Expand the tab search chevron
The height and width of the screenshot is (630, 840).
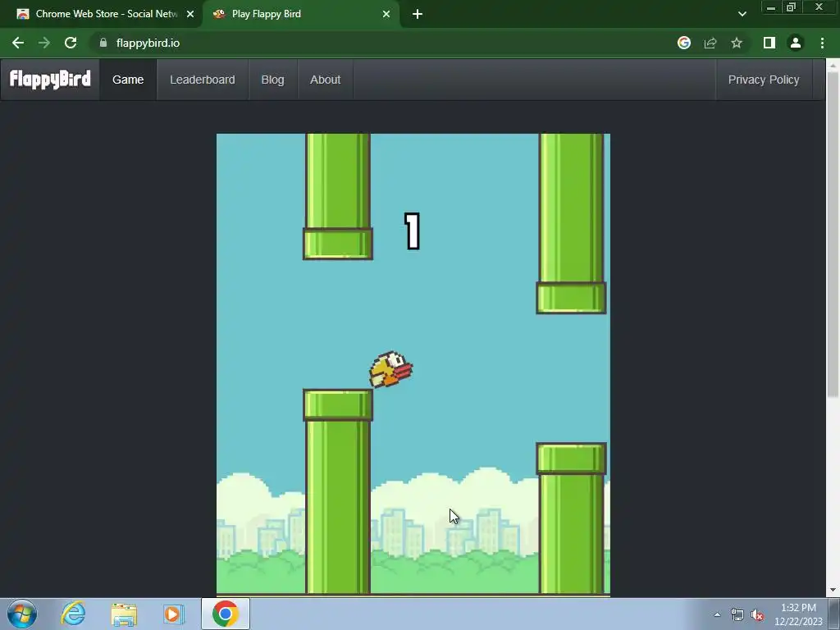tap(742, 15)
